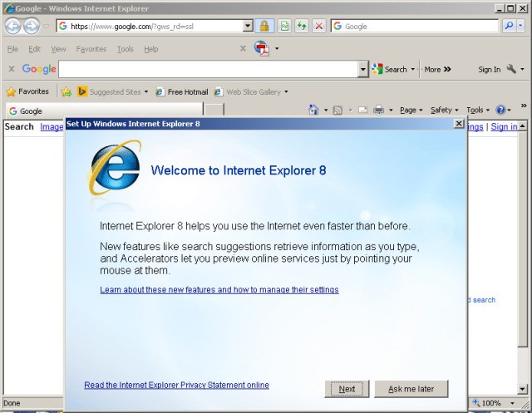
Task: Click the Read Mail envelope icon
Action: pyautogui.click(x=362, y=110)
